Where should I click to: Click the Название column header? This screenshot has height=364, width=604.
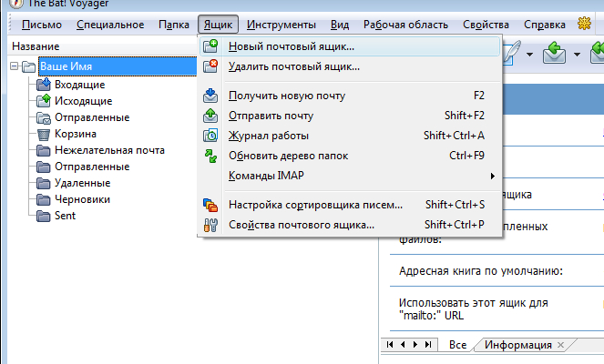(36, 46)
